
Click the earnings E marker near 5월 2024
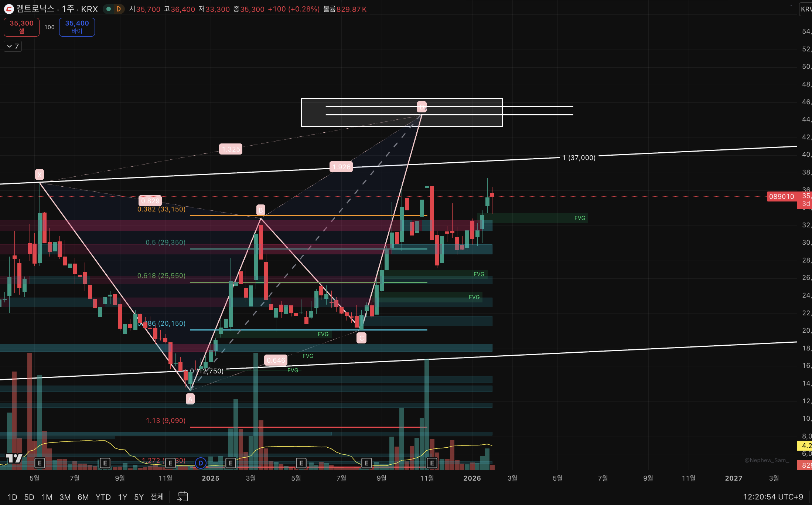tap(40, 463)
